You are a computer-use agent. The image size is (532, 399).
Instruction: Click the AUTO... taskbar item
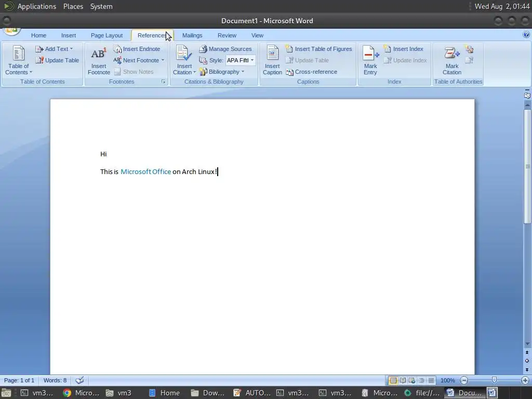(x=252, y=393)
